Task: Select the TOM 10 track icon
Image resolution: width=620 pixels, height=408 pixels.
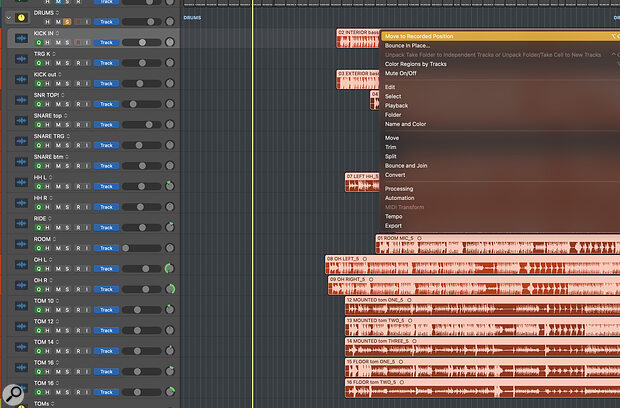Action: (x=21, y=306)
